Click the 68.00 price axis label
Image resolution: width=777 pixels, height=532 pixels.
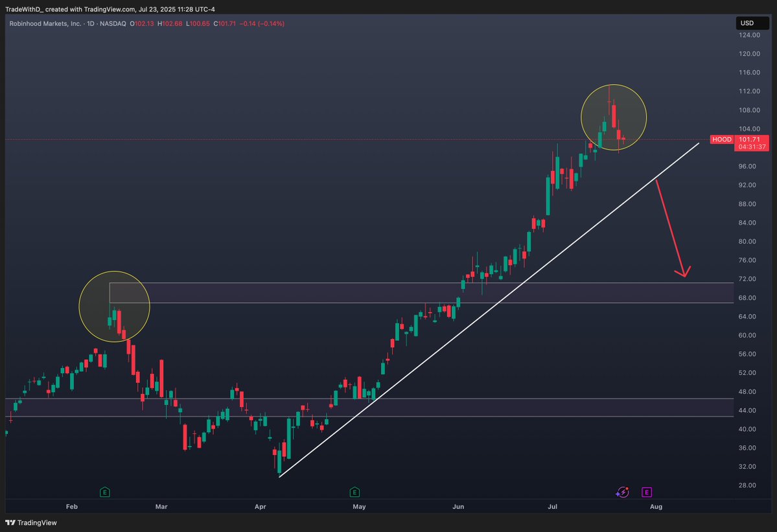click(x=747, y=297)
